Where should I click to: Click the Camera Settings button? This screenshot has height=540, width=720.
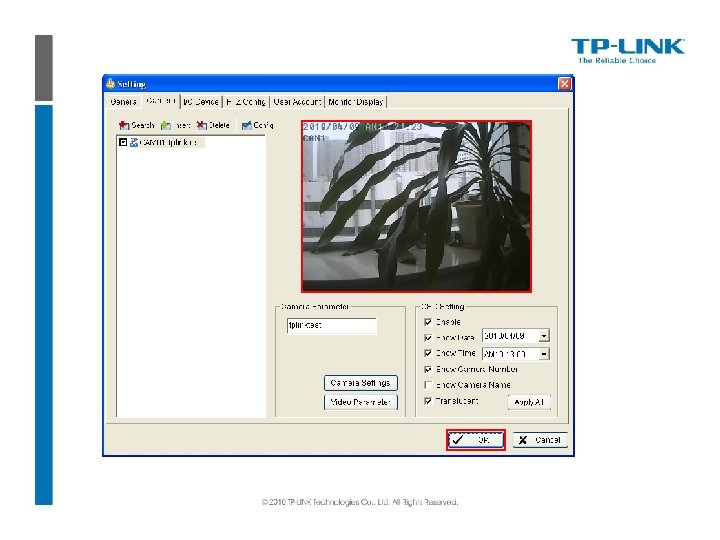coord(360,383)
